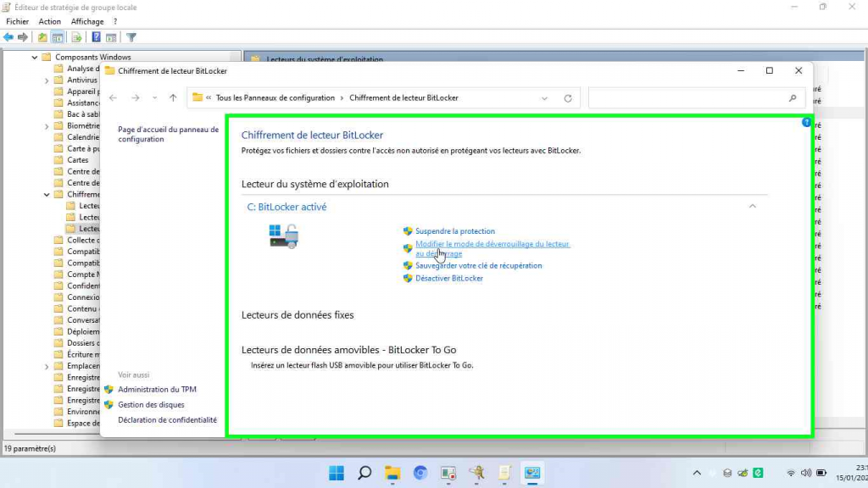Click the blue help icon in toolbar
This screenshot has height=488, width=868.
[97, 37]
